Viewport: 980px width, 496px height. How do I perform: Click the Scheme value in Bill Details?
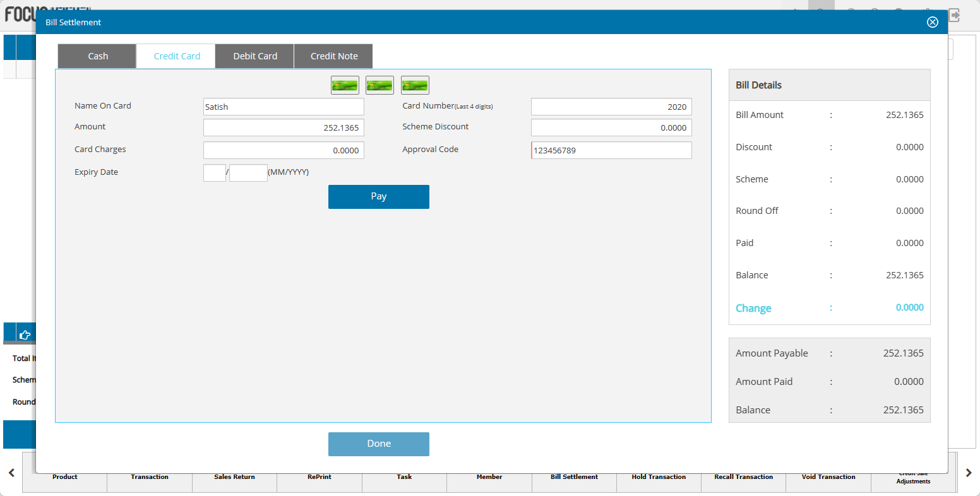(910, 179)
